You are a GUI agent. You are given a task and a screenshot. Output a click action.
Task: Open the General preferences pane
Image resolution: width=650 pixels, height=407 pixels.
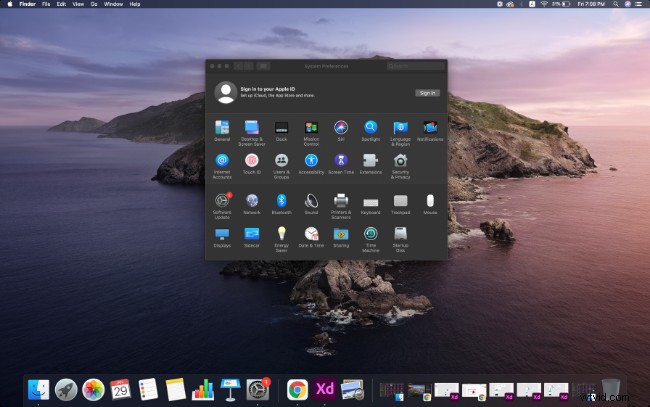tap(222, 128)
